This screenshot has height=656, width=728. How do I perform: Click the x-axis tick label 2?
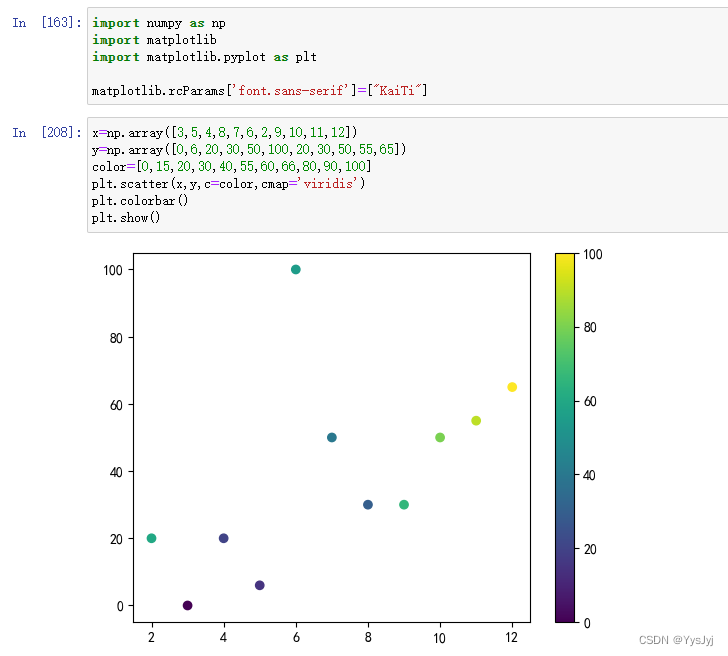point(151,637)
